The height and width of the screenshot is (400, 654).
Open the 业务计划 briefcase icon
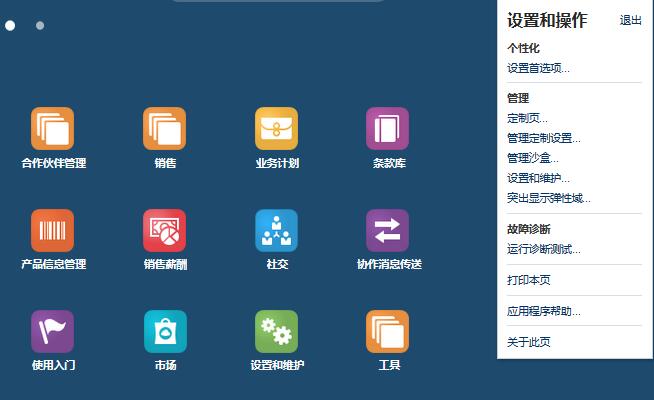(277, 128)
